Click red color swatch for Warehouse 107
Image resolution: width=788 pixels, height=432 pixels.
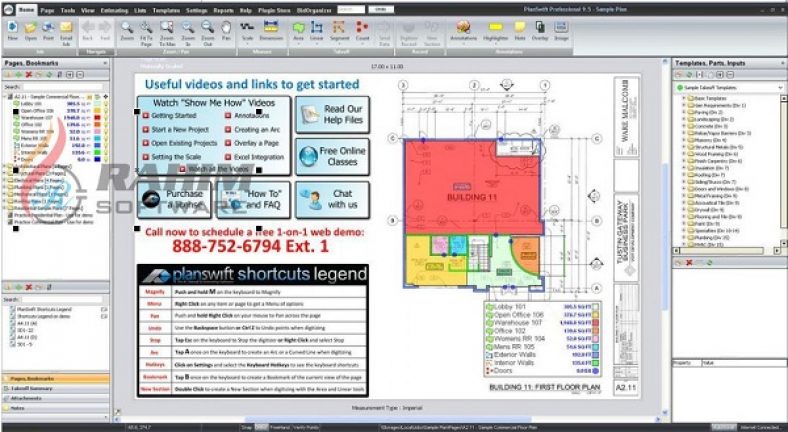[97, 118]
